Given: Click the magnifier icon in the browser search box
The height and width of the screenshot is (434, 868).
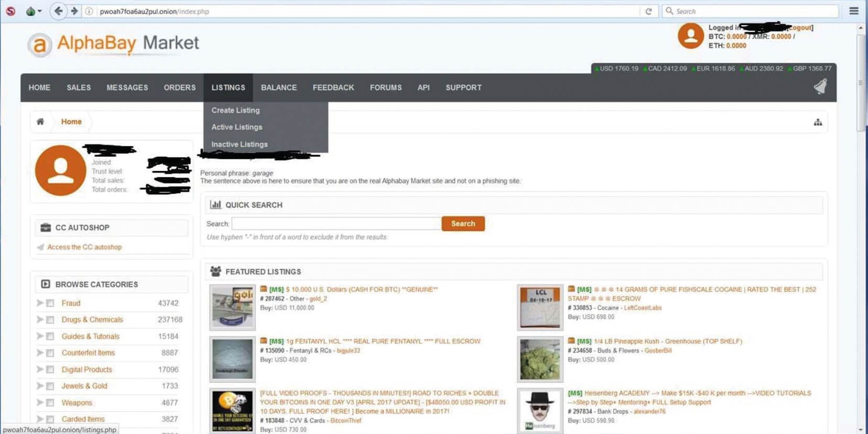Looking at the screenshot, I should coord(669,10).
